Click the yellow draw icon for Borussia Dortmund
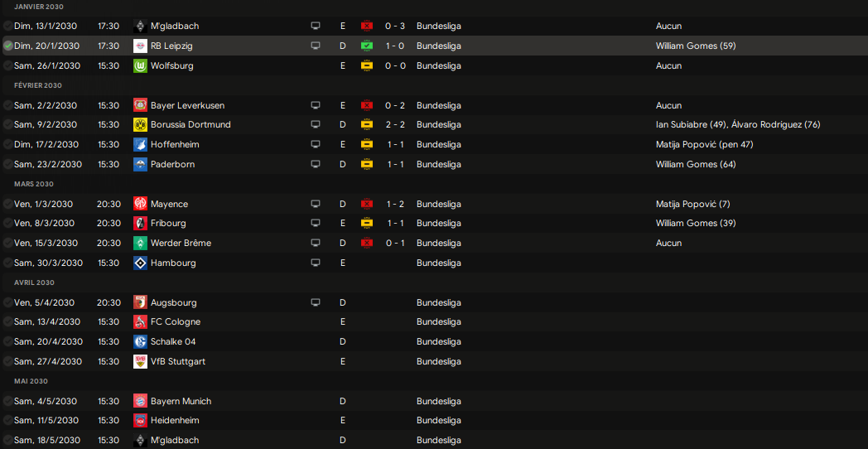The image size is (868, 449). (x=366, y=124)
